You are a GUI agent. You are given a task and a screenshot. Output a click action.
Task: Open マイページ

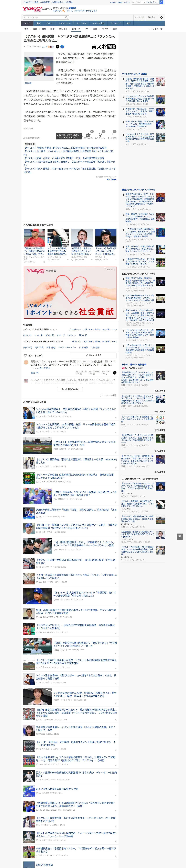coord(139,18)
